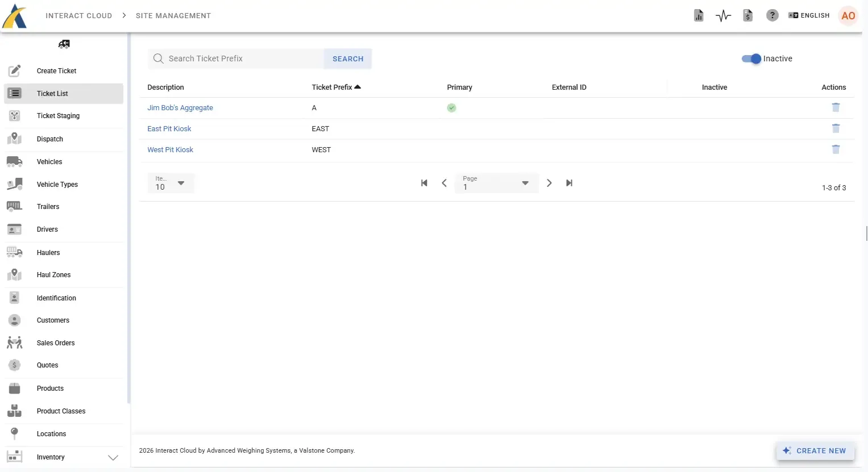Screen dimensions: 868x472
Task: Open the East Pit Kiosk link
Action: tap(169, 129)
